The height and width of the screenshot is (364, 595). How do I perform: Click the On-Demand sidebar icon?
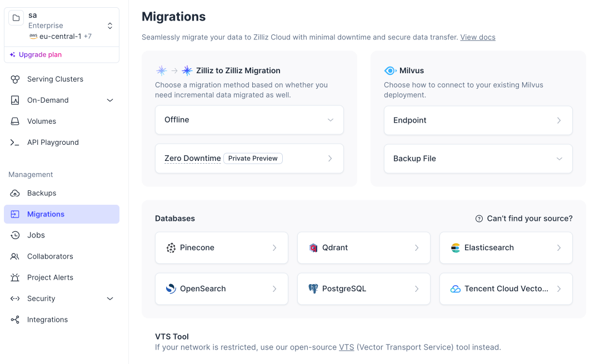point(15,100)
